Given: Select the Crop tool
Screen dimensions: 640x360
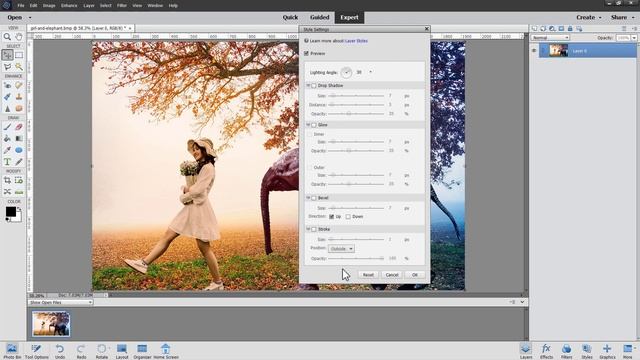Looking at the screenshot, I should pyautogui.click(x=7, y=180).
